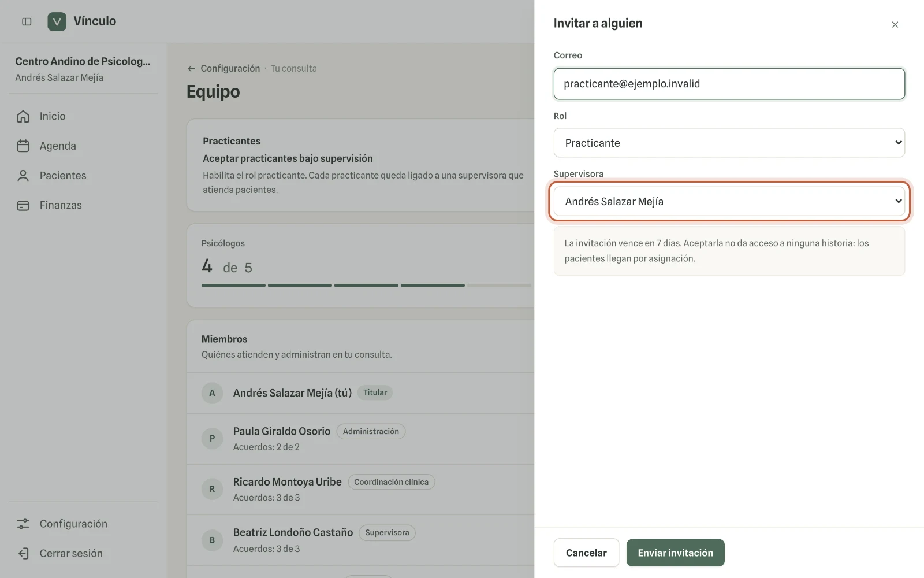
Task: Click avatar A of Andrés Salazar Mejía
Action: [x=212, y=393]
